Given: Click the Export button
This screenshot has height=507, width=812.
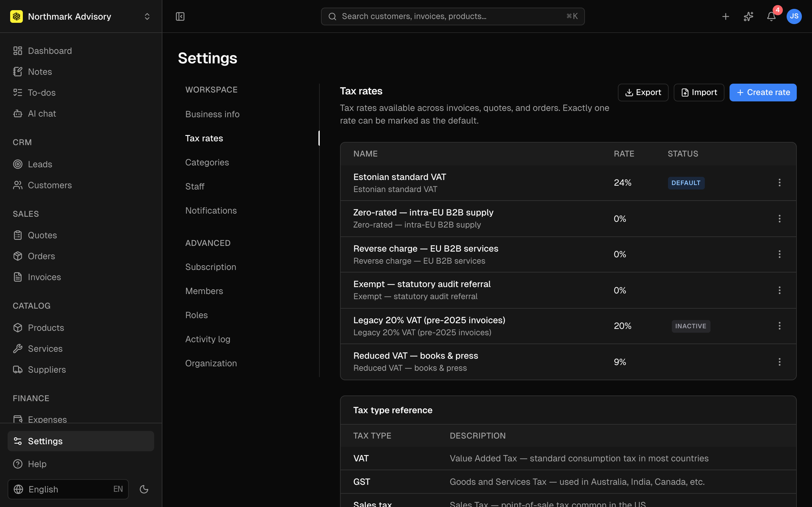Looking at the screenshot, I should (x=643, y=93).
